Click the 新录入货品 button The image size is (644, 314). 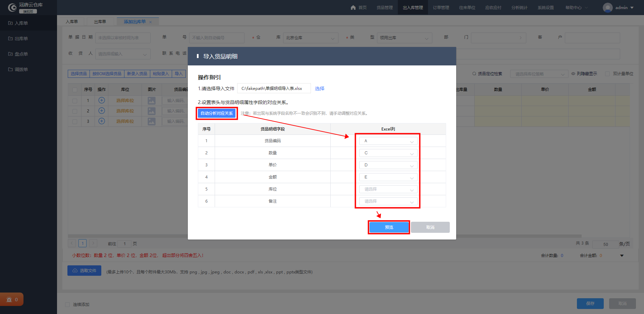(x=137, y=74)
